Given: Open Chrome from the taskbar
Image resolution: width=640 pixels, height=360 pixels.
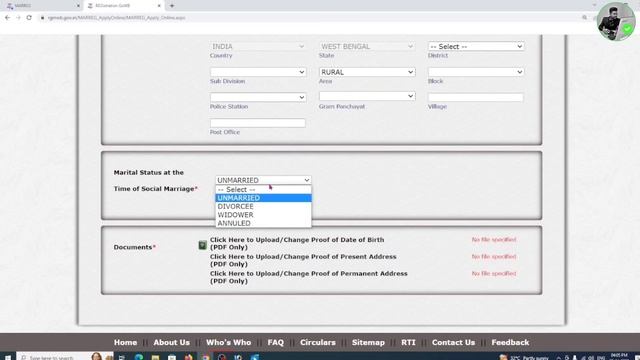Looking at the screenshot, I should tap(205, 357).
